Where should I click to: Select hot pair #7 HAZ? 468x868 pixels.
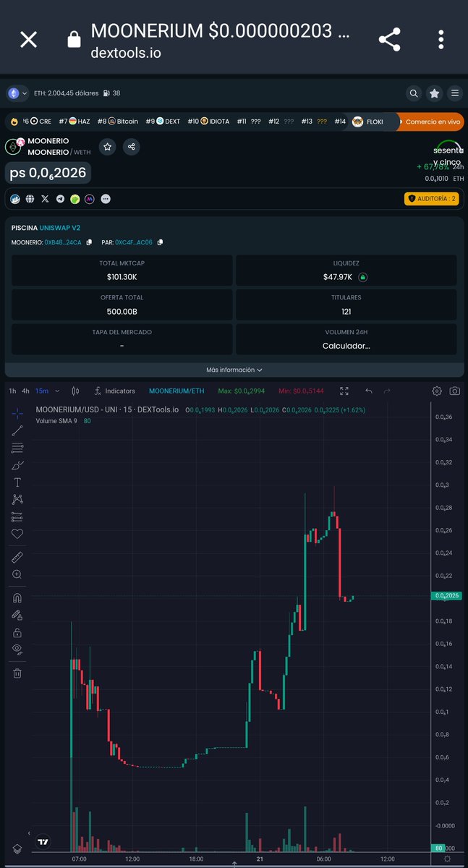75,122
